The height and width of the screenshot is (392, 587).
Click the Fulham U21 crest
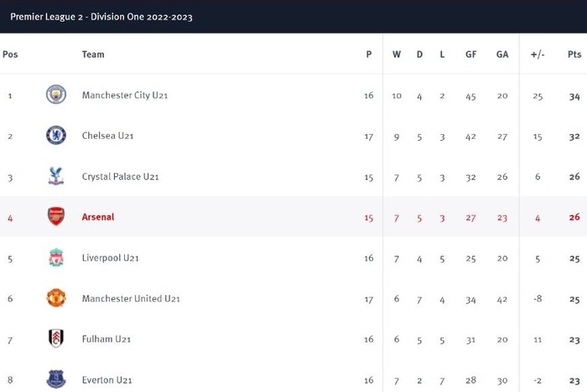click(x=56, y=338)
